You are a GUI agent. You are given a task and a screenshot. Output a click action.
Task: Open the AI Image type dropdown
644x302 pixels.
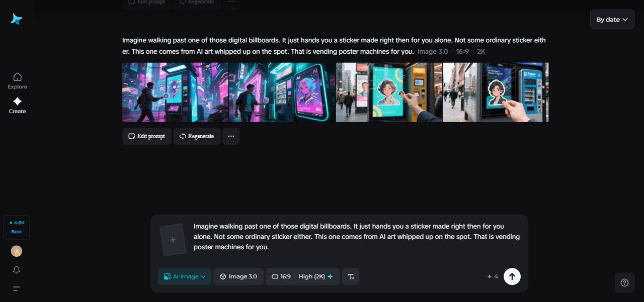click(x=185, y=276)
